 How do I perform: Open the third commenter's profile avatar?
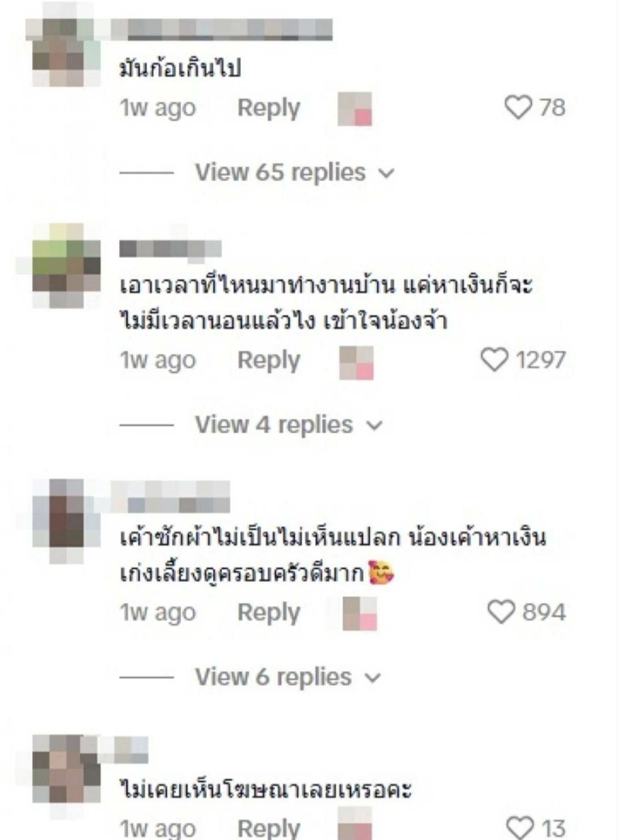coord(66,522)
